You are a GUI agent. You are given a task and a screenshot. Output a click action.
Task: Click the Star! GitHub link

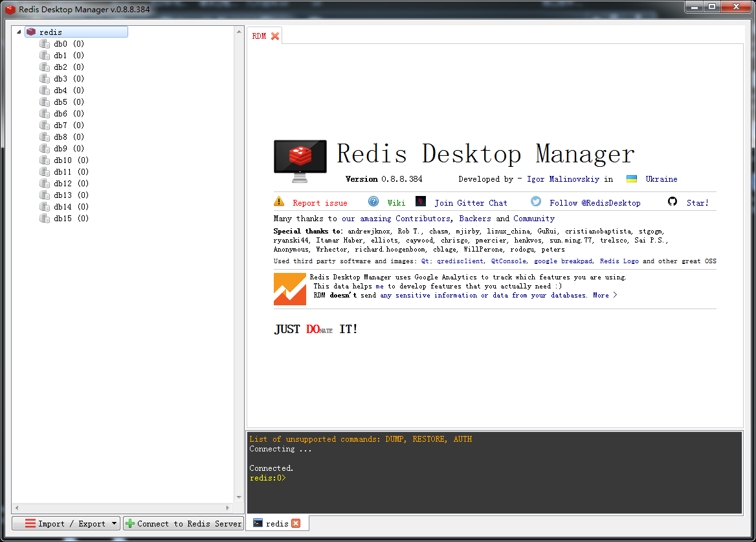coord(698,203)
